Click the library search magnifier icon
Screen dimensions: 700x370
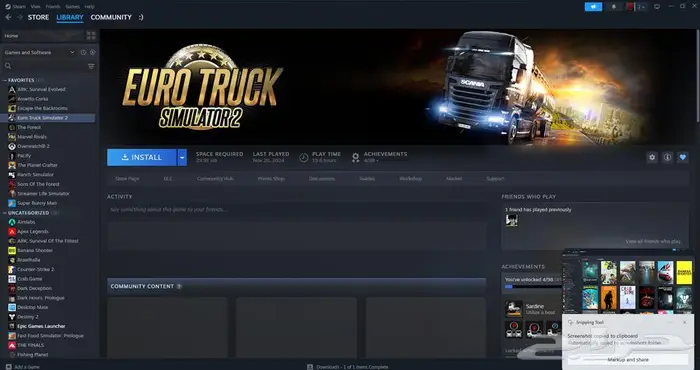point(8,66)
